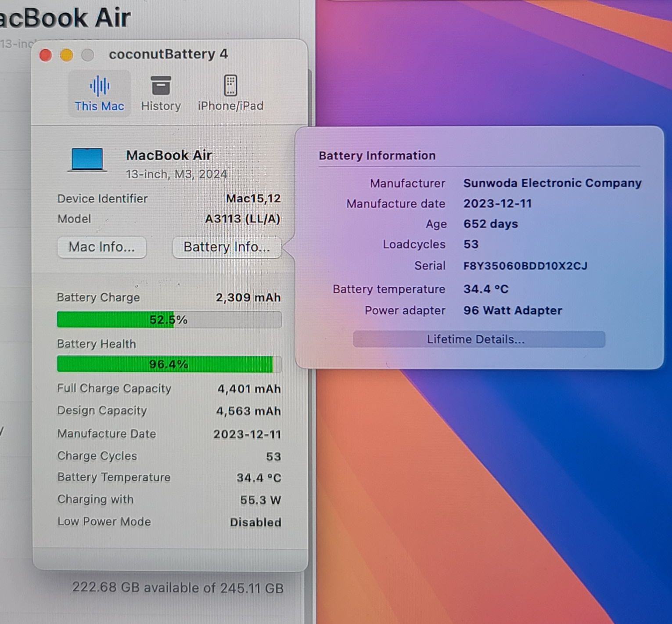Switch to the History tab label
The height and width of the screenshot is (624, 672).
(x=161, y=106)
